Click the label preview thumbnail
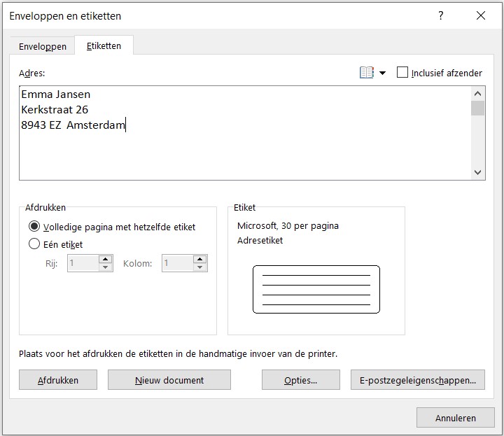504x436 pixels. point(316,289)
